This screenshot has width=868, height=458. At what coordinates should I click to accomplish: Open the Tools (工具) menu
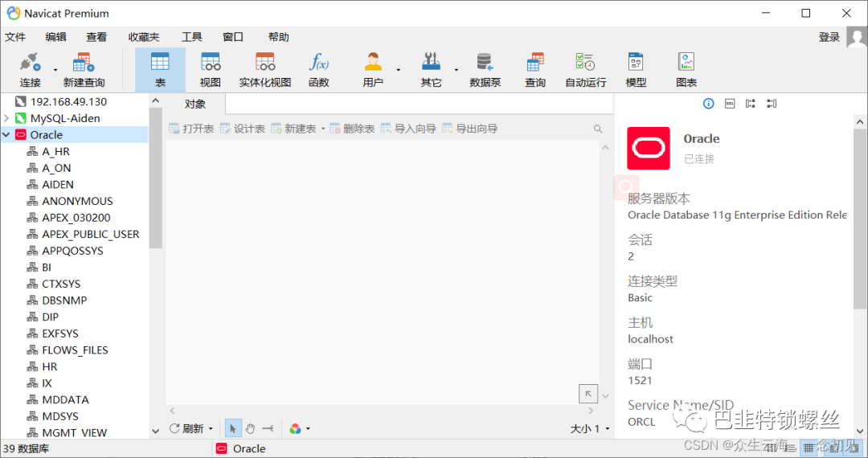tap(192, 37)
